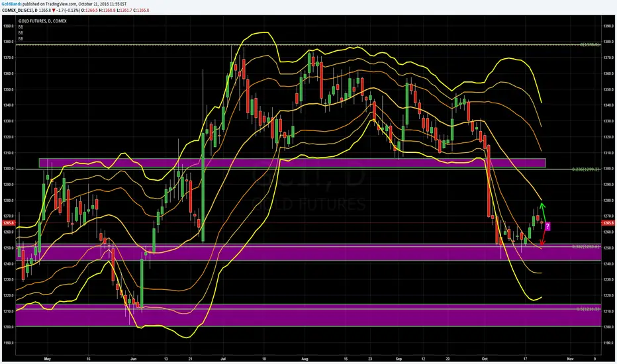Click the Oct label on time axis

[485, 359]
